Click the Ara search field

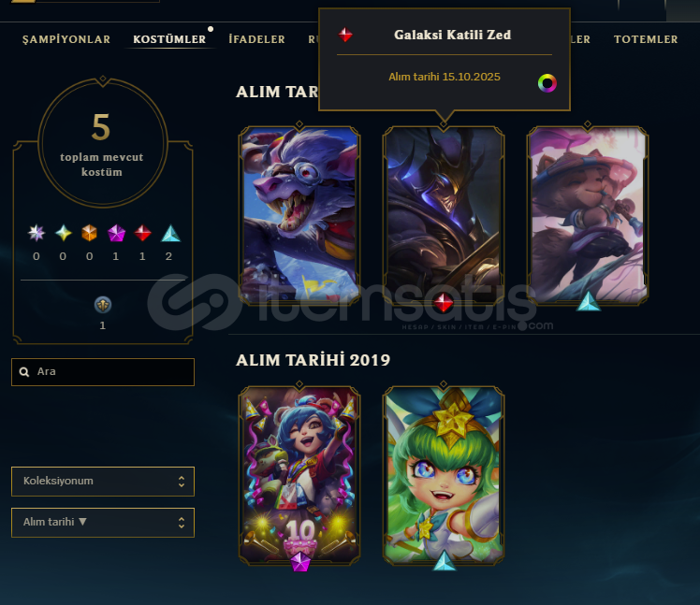(x=103, y=372)
